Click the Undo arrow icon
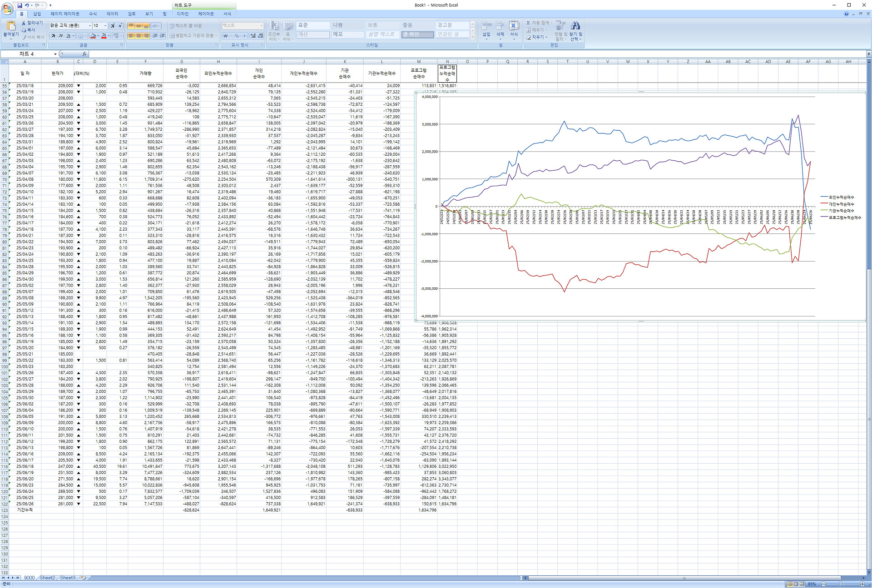This screenshot has height=588, width=872. click(x=27, y=5)
